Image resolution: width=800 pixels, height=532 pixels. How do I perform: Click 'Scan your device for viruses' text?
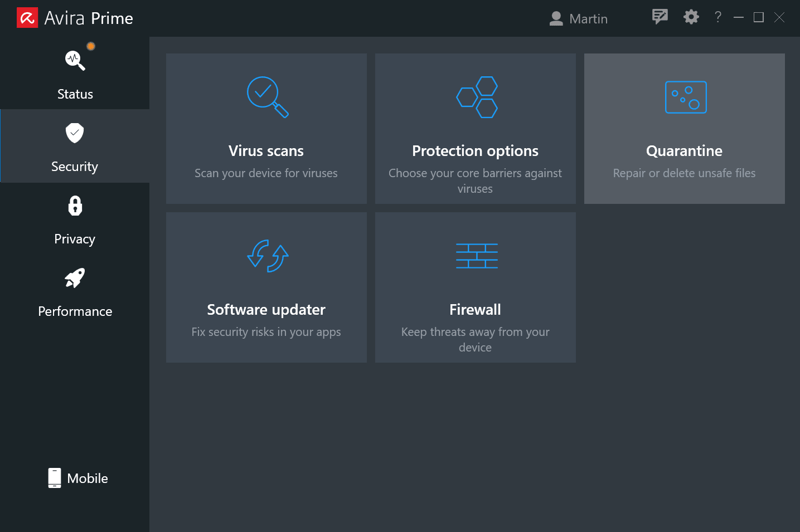266,173
